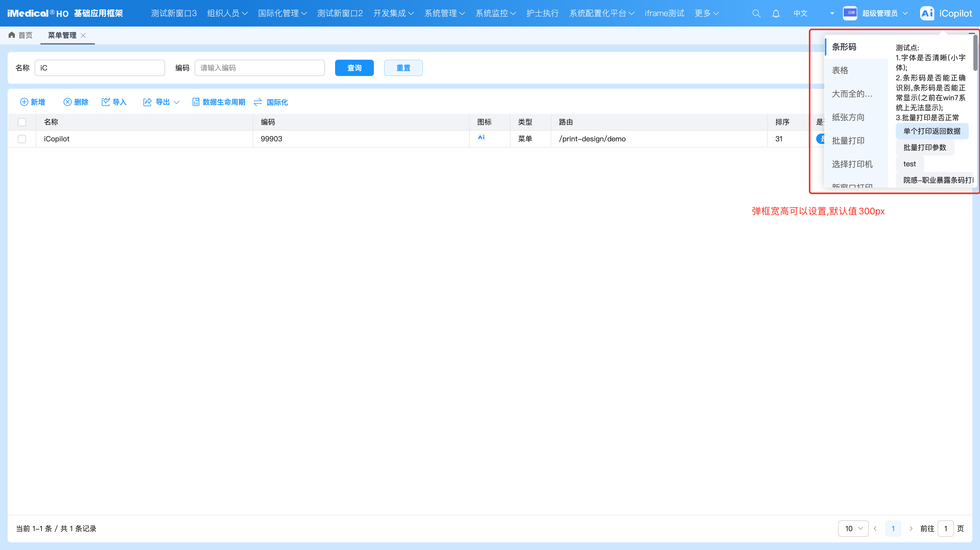Viewport: 980px width, 550px height.
Task: Open the page size 10 dropdown
Action: coord(853,528)
